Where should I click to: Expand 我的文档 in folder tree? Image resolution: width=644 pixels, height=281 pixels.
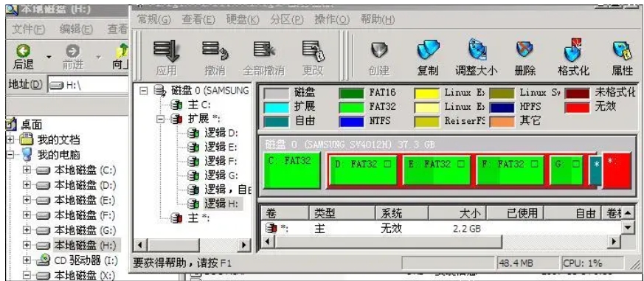[10, 139]
